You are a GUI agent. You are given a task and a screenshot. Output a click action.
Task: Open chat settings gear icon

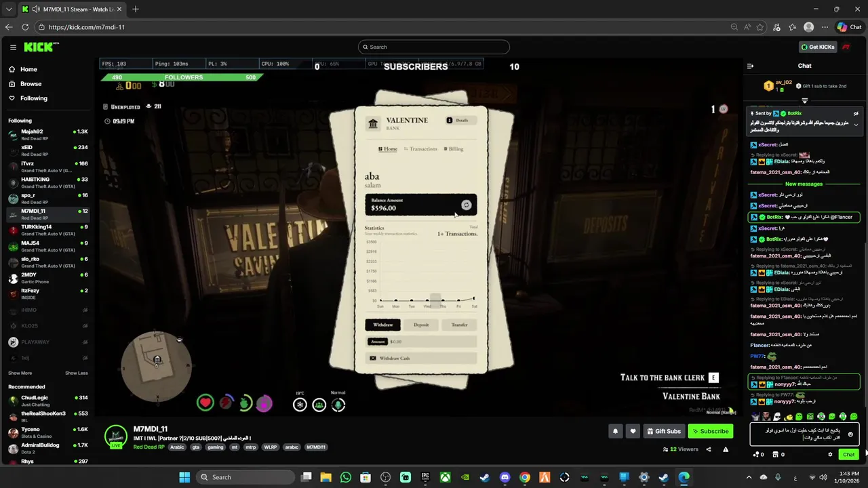tap(830, 455)
